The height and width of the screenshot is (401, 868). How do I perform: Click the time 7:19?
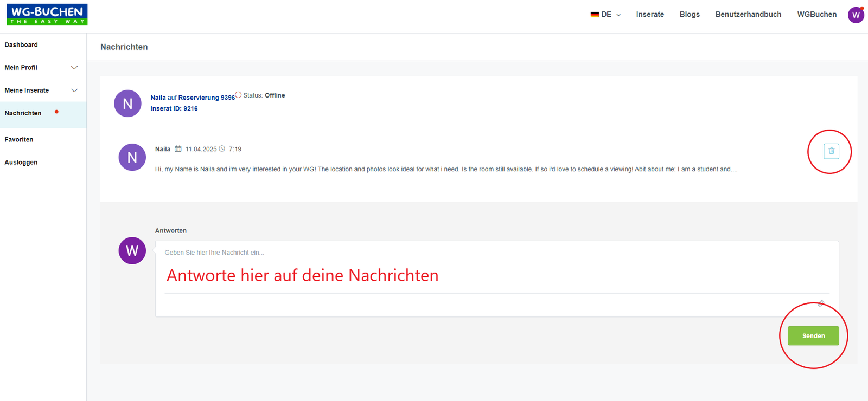235,149
